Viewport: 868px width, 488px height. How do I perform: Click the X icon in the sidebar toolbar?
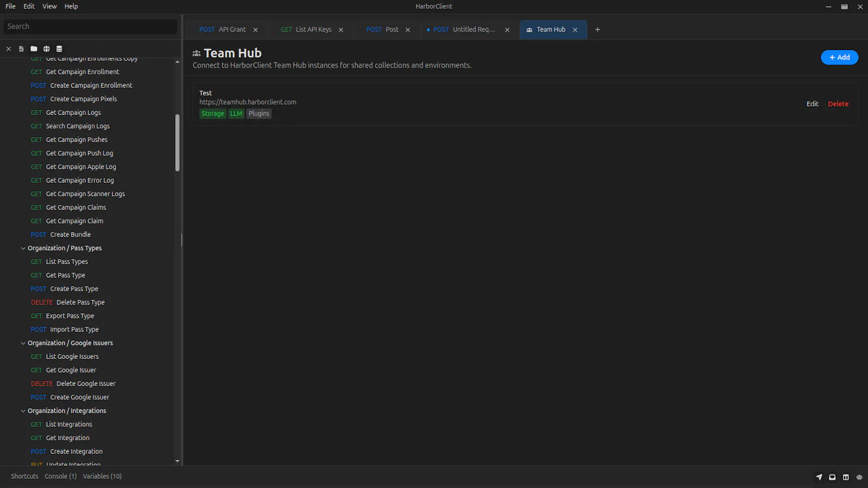tap(9, 49)
